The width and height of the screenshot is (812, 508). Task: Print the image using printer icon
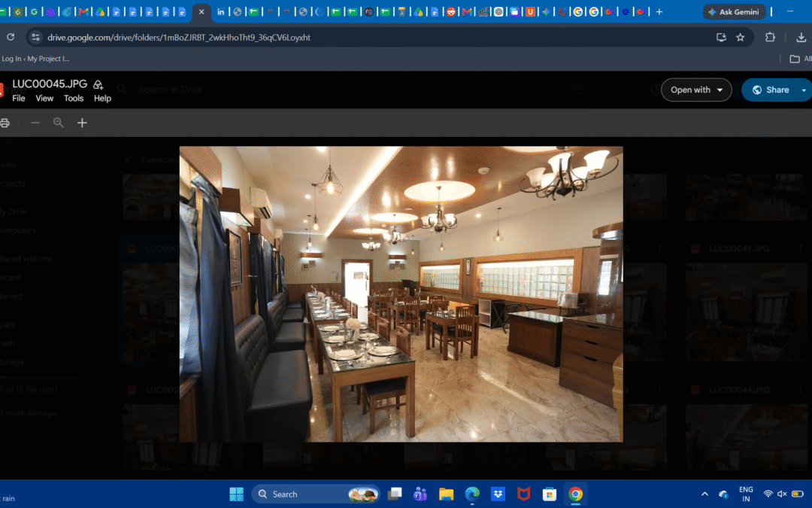[x=5, y=123]
